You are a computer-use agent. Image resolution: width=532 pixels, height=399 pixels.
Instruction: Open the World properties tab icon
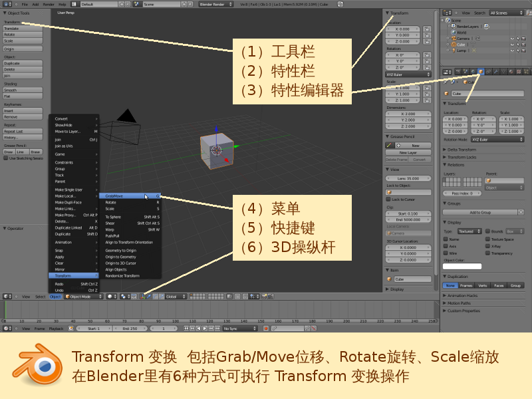pyautogui.click(x=473, y=72)
